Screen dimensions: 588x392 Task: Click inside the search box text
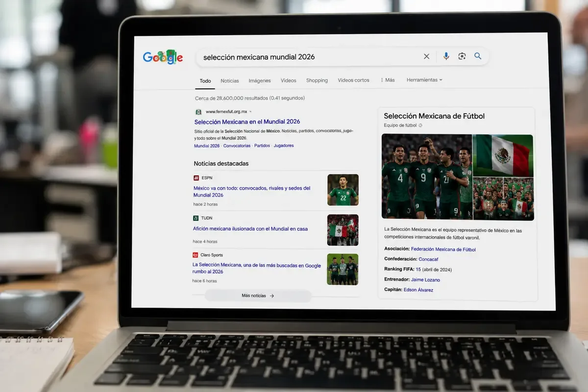(x=259, y=57)
